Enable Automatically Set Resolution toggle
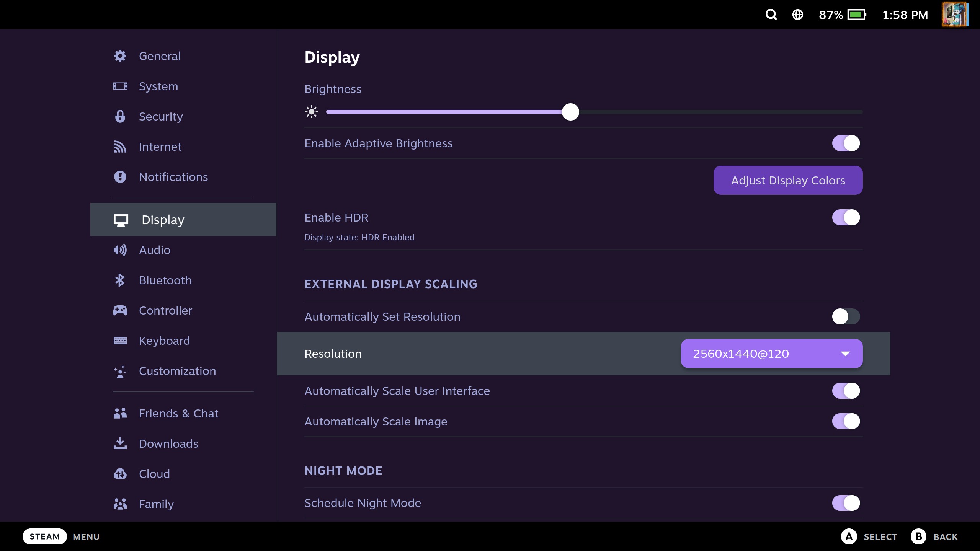The width and height of the screenshot is (980, 551). [x=846, y=316]
